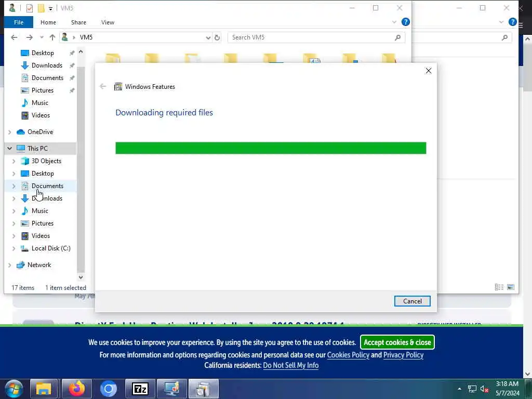Go up one folder level
This screenshot has width=532, height=399.
pos(52,37)
